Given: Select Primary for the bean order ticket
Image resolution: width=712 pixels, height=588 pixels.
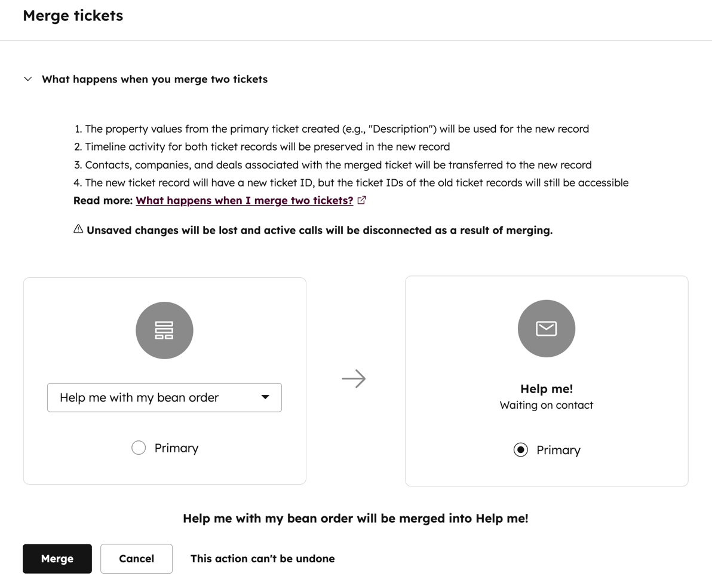Looking at the screenshot, I should [138, 447].
